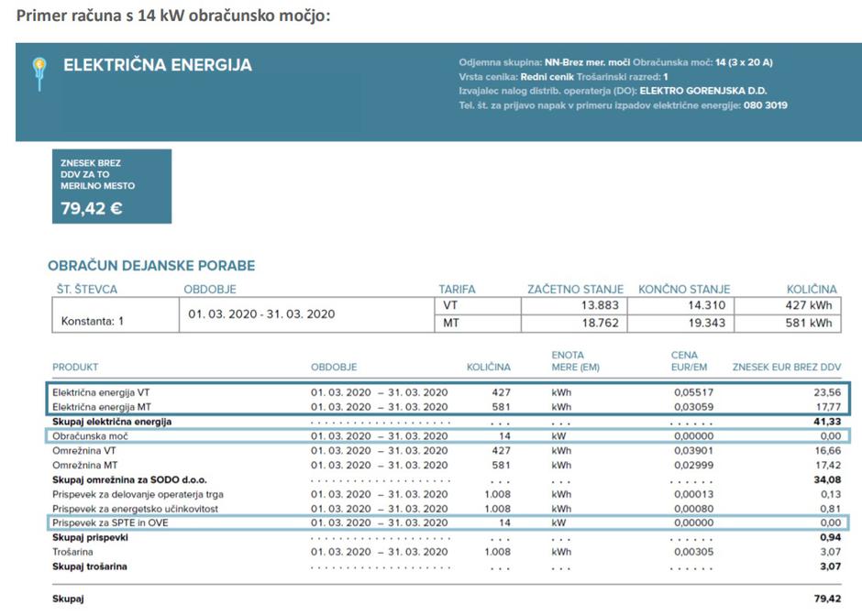Select the fault reporting phone number 080 3019
The width and height of the screenshot is (862, 616).
(763, 105)
